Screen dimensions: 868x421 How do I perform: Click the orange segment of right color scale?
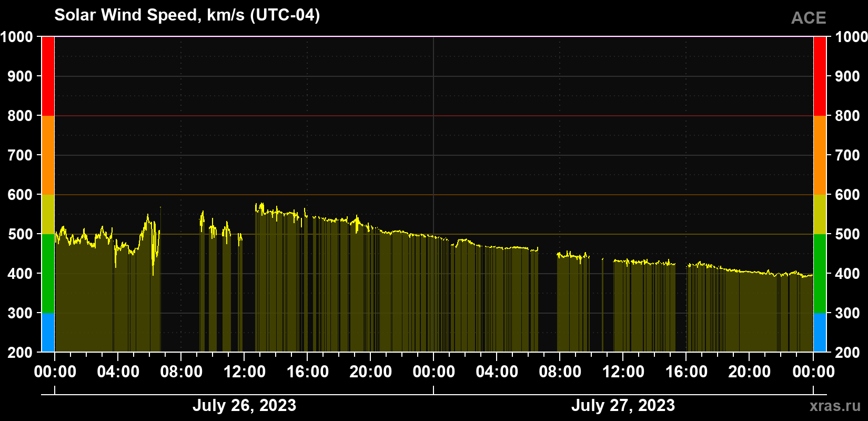point(820,155)
